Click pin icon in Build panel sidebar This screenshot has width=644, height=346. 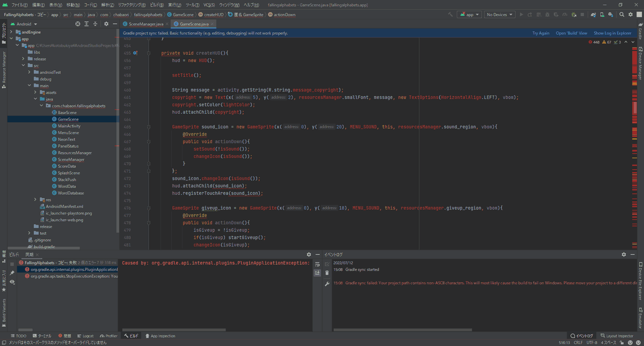tap(12, 273)
